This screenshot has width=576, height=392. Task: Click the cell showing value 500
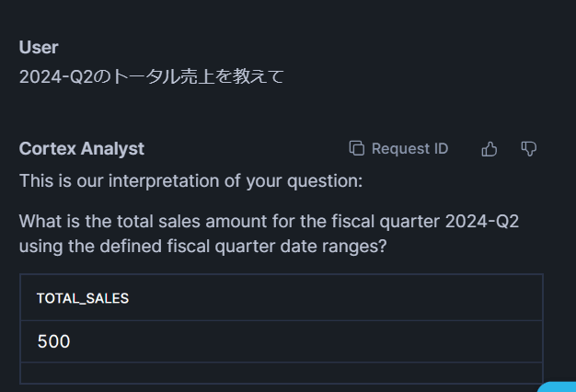point(54,341)
